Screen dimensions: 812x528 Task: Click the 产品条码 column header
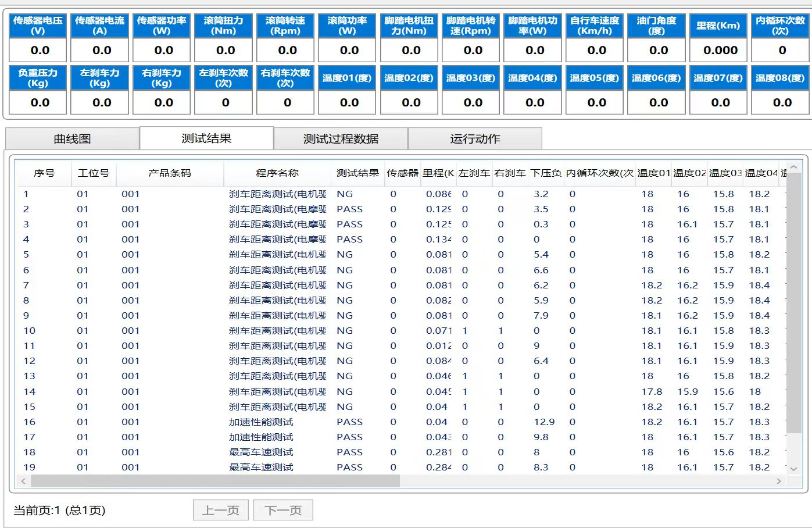pyautogui.click(x=169, y=173)
